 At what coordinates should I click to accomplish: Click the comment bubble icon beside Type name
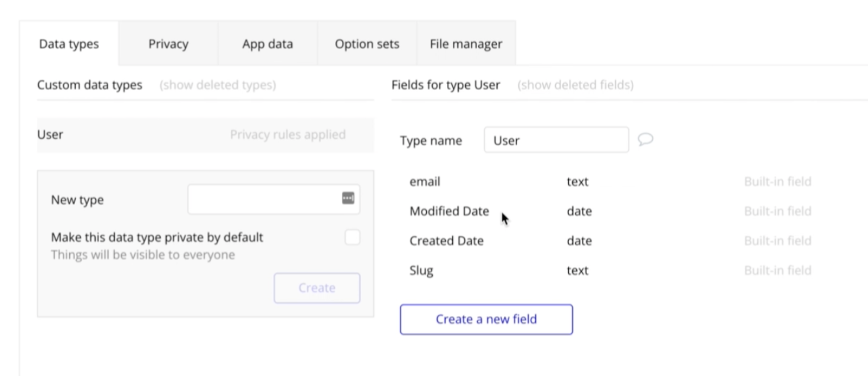click(x=645, y=139)
